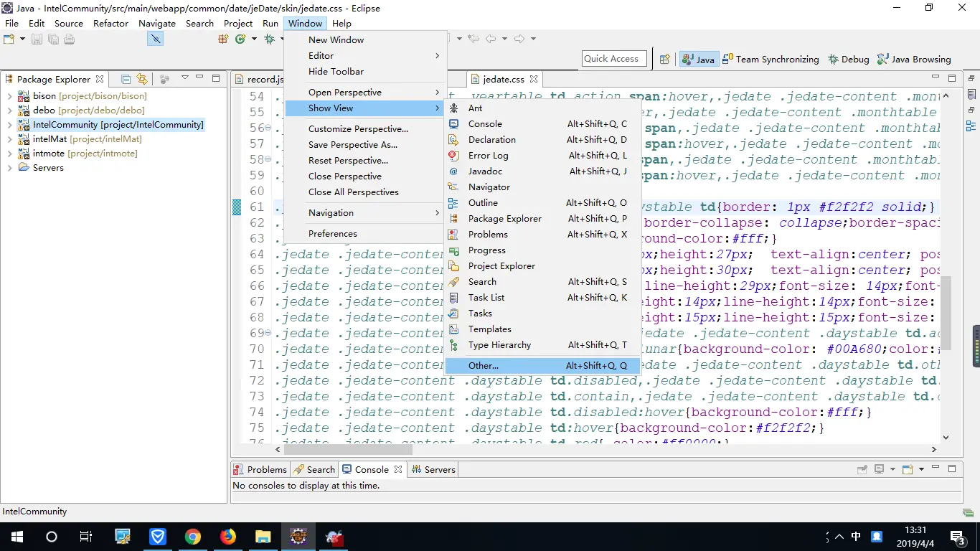Image resolution: width=980 pixels, height=551 pixels.
Task: Expand the intelMat project
Action: pos(9,138)
